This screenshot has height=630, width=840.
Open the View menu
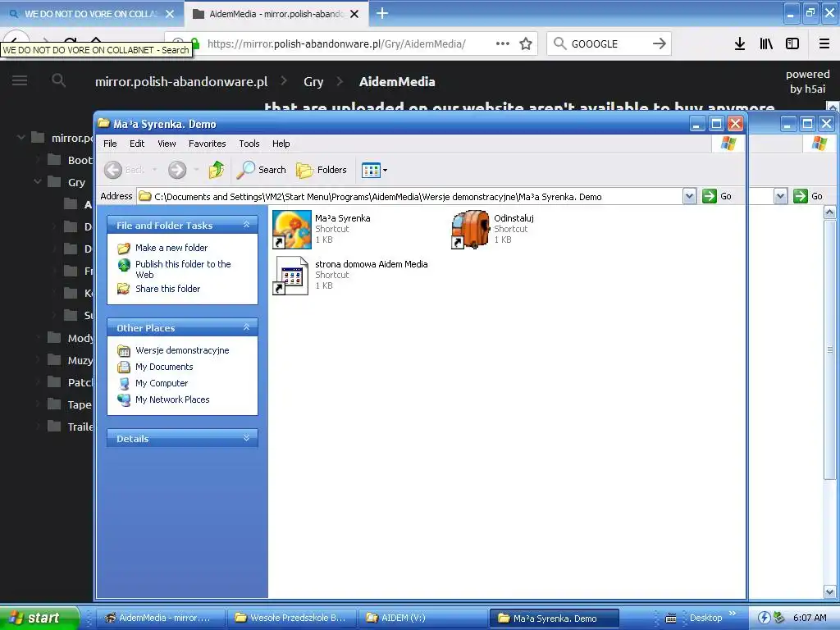point(167,144)
